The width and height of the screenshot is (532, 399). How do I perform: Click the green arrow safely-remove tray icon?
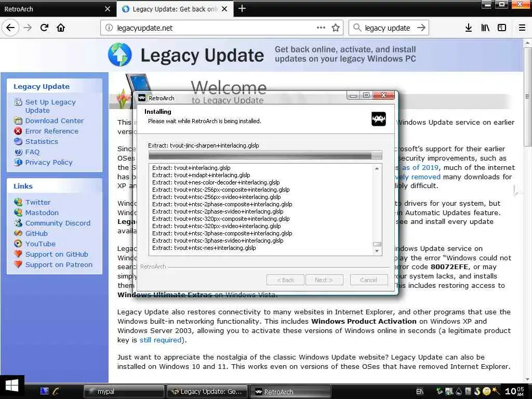click(440, 391)
